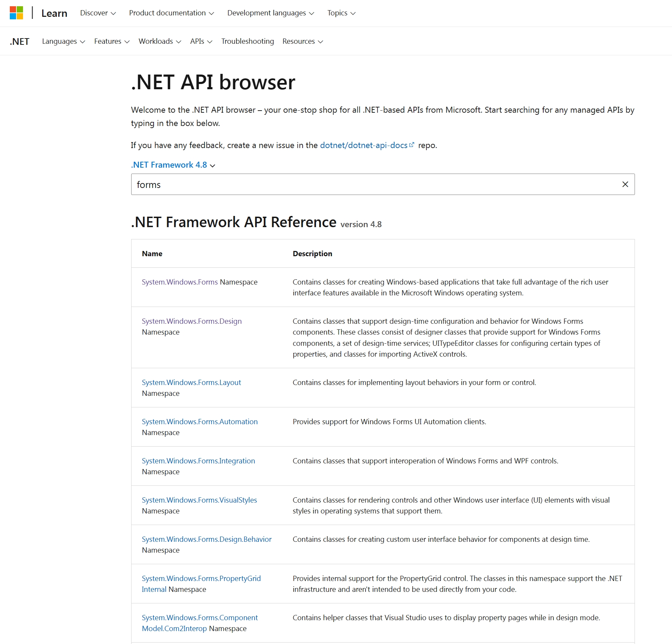This screenshot has height=644, width=672.
Task: Open .NET Framework 4.8 version selector
Action: click(x=173, y=165)
